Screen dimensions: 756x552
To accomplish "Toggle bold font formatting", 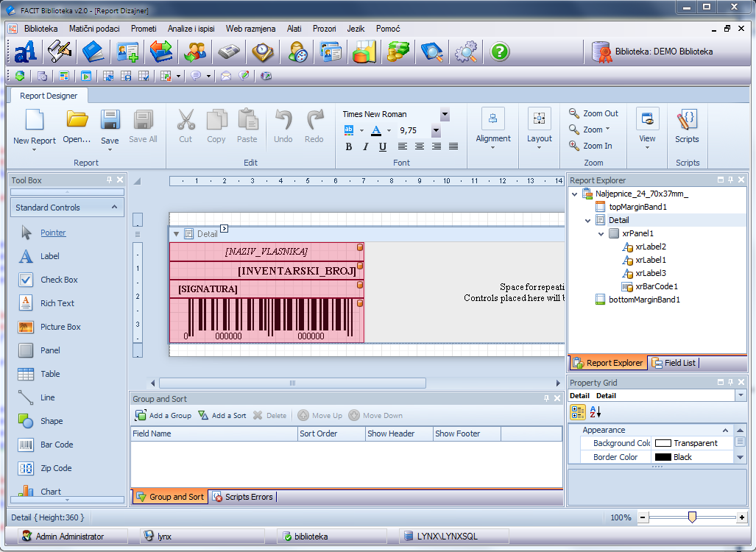I will [349, 146].
